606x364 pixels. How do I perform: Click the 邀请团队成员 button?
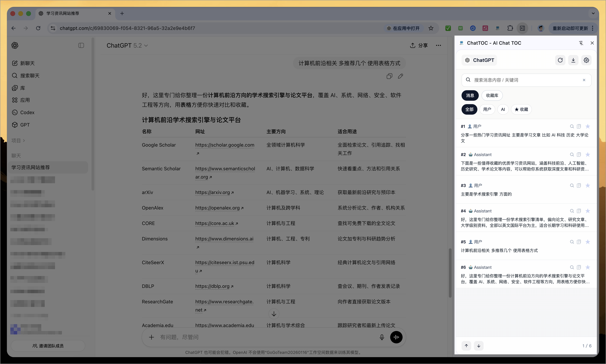48,346
